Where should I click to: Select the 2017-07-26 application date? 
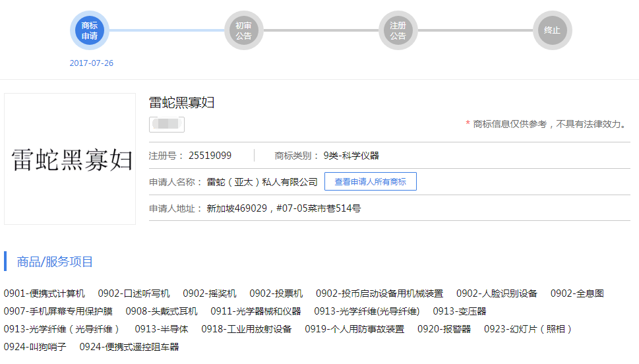[x=91, y=63]
